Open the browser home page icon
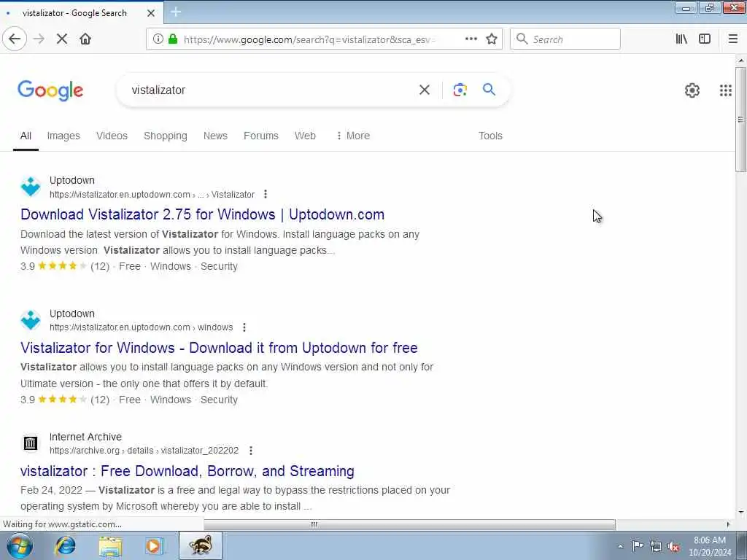 (x=85, y=39)
